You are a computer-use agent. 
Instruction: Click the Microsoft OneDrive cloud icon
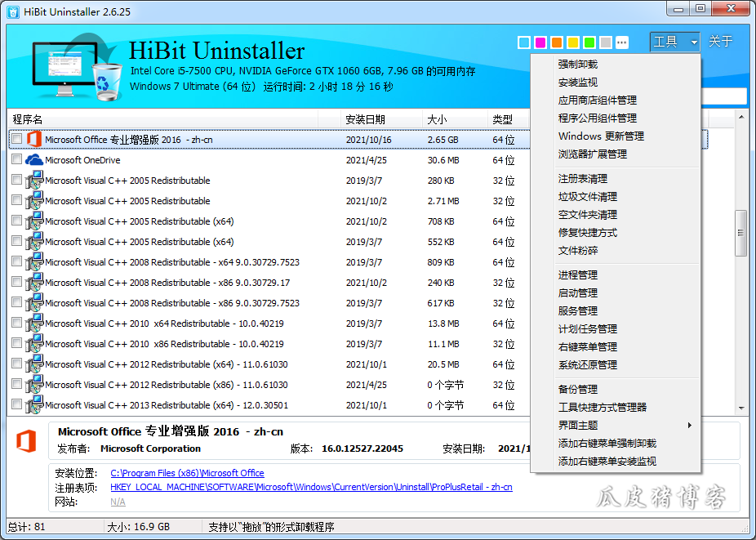click(33, 160)
